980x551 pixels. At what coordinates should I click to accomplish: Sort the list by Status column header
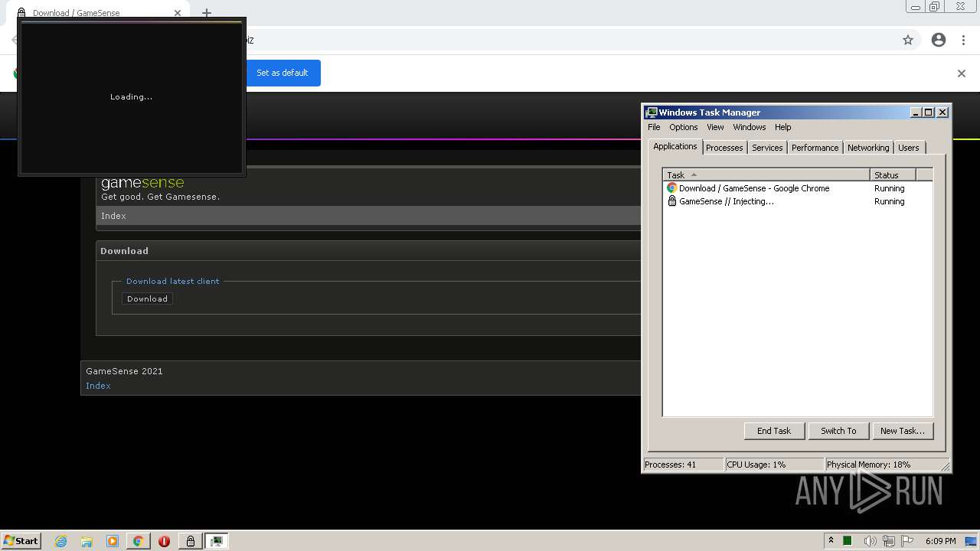pos(893,174)
